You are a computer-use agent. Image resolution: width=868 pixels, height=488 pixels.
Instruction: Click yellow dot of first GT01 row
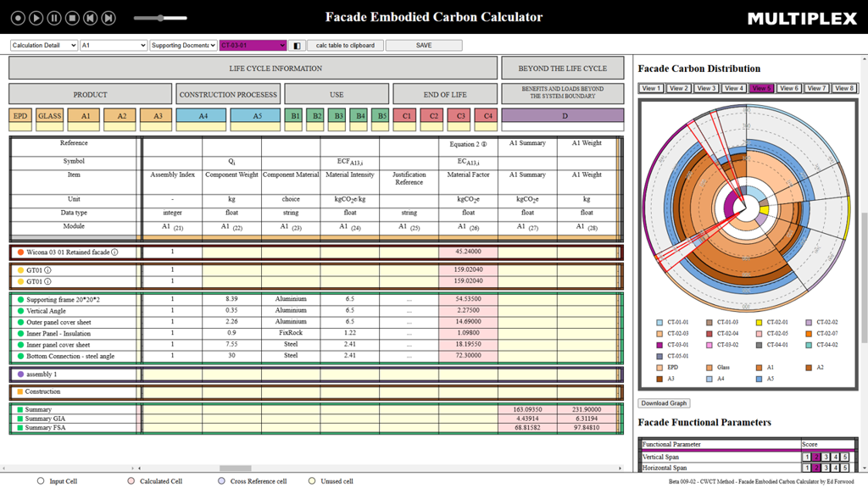pos(20,270)
